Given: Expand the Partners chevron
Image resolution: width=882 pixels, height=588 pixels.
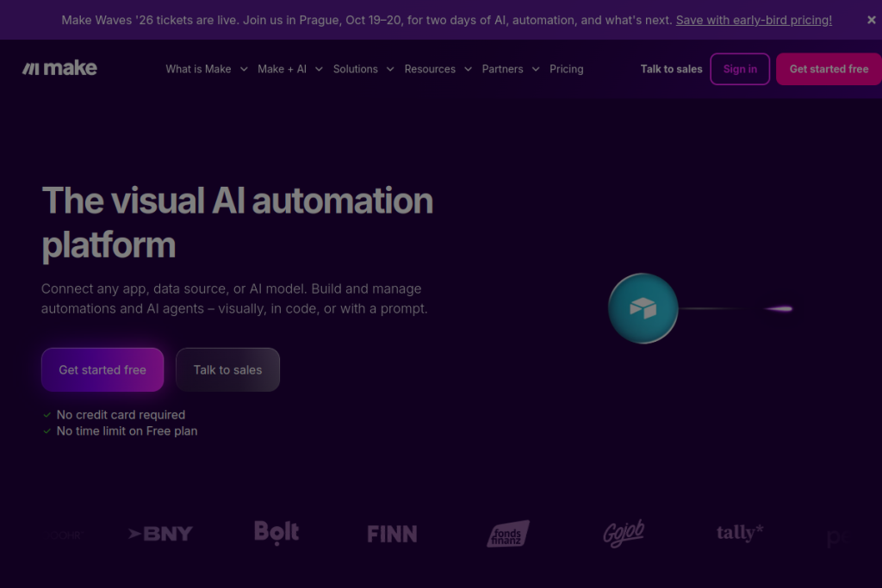Looking at the screenshot, I should 536,69.
